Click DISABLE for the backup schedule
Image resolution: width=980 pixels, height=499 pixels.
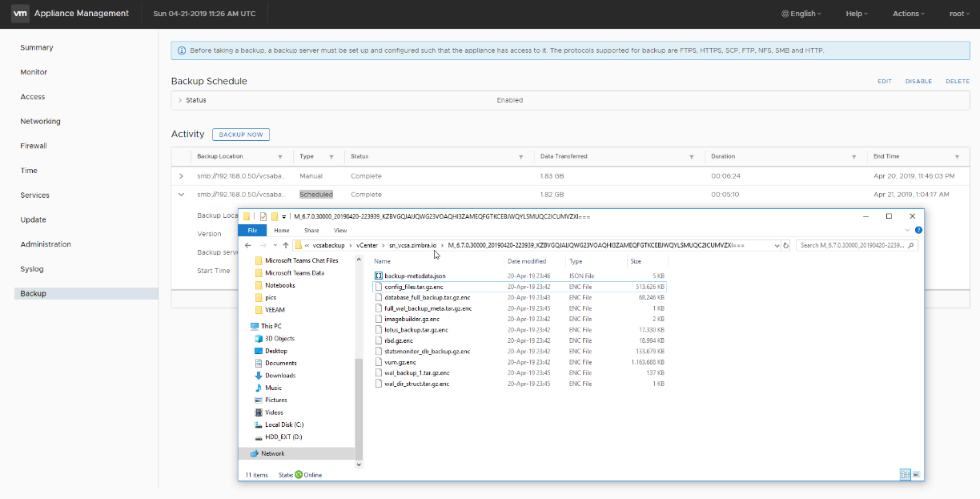[919, 81]
